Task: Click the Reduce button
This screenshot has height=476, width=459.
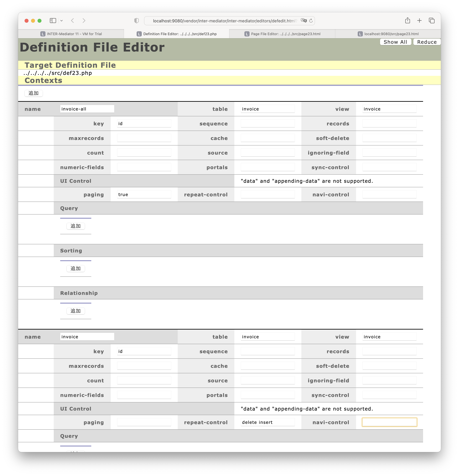Action: coord(427,42)
